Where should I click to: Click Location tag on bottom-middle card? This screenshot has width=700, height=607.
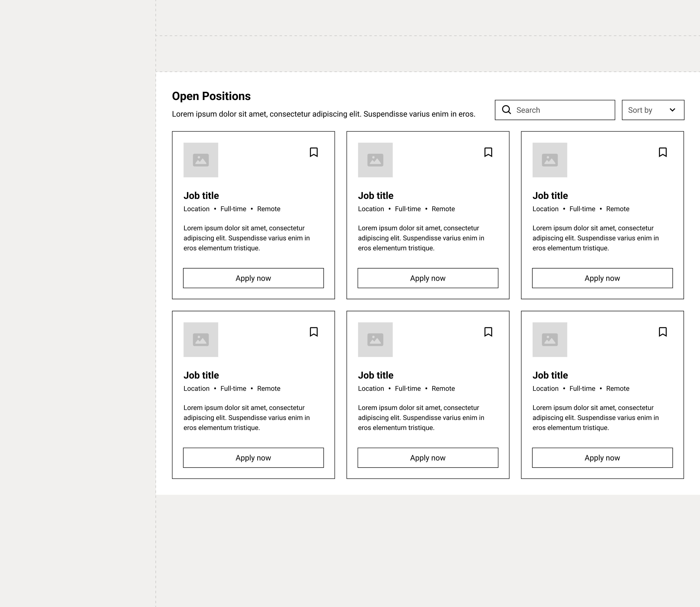coord(371,388)
